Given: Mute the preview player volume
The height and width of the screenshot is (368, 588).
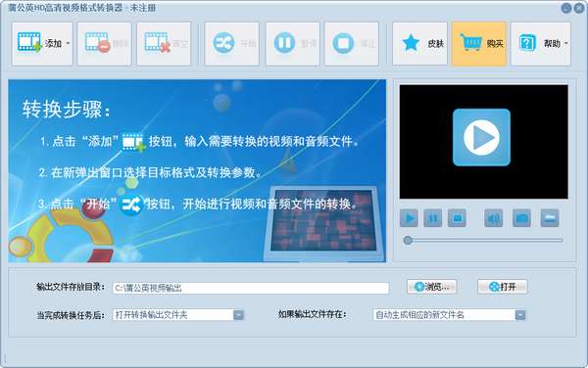Looking at the screenshot, I should click(x=494, y=218).
